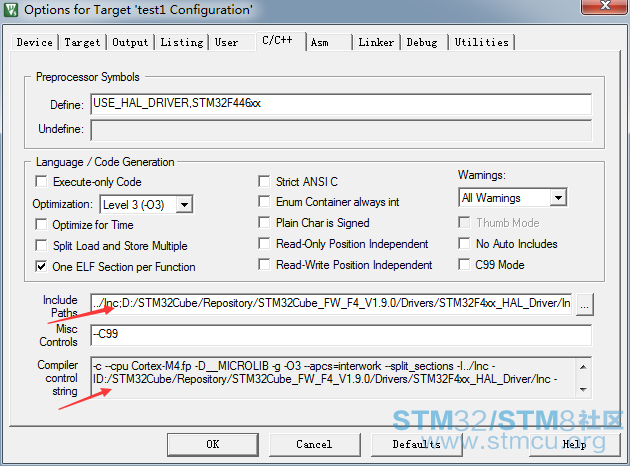Toggle Optimize for Time option
This screenshot has height=466, width=630.
[41, 224]
